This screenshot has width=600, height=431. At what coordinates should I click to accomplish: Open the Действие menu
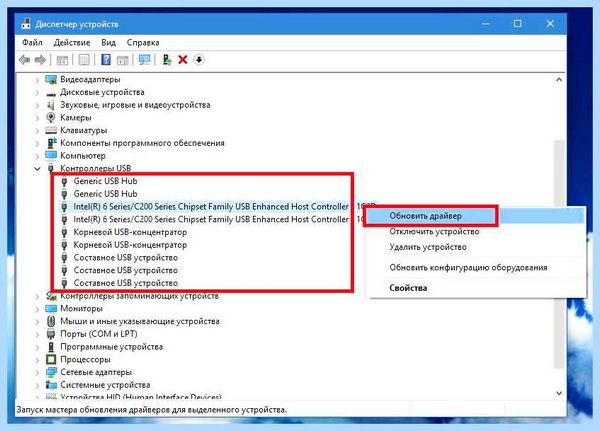click(x=72, y=42)
